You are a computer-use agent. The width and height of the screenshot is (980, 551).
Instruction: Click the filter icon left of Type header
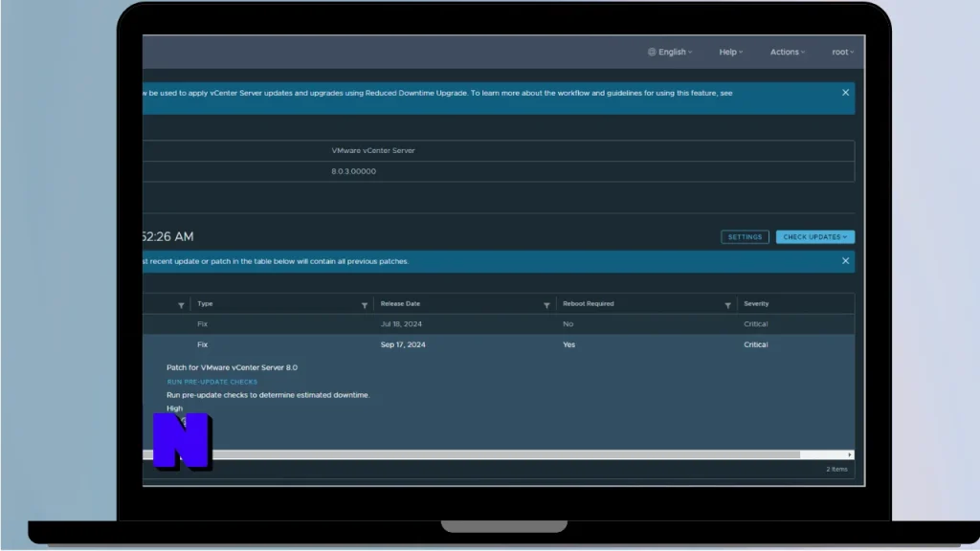(181, 305)
